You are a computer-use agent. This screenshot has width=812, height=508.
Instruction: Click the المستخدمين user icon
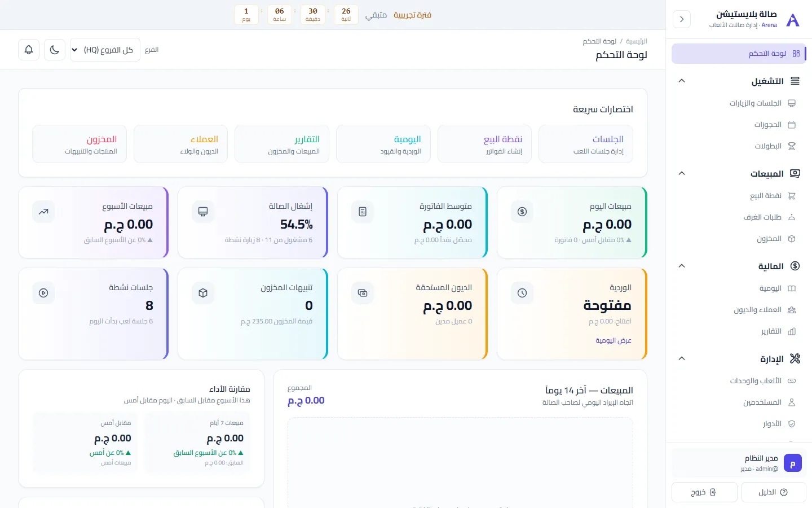(x=792, y=402)
